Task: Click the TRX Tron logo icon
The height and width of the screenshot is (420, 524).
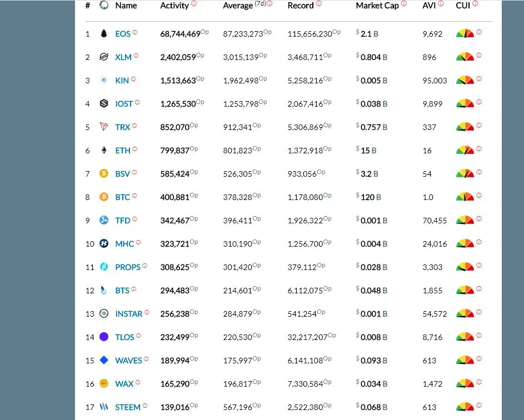Action: [x=104, y=127]
